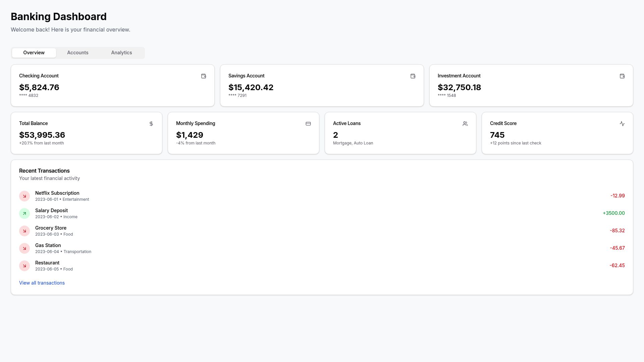Click the Active Loans people icon
The height and width of the screenshot is (362, 644).
coord(465,124)
